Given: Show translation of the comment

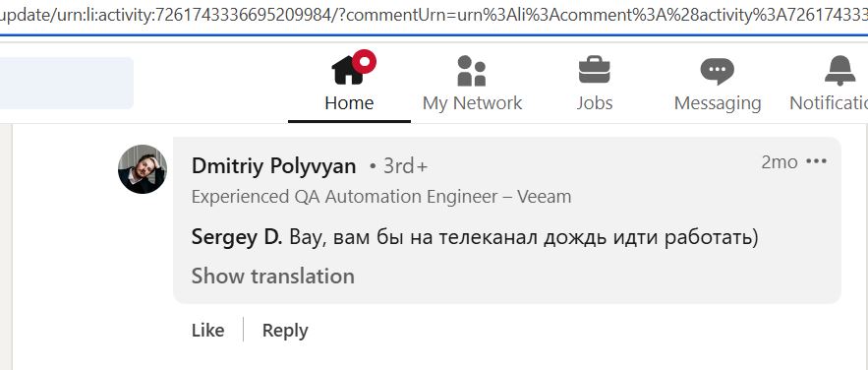Looking at the screenshot, I should pos(273,276).
